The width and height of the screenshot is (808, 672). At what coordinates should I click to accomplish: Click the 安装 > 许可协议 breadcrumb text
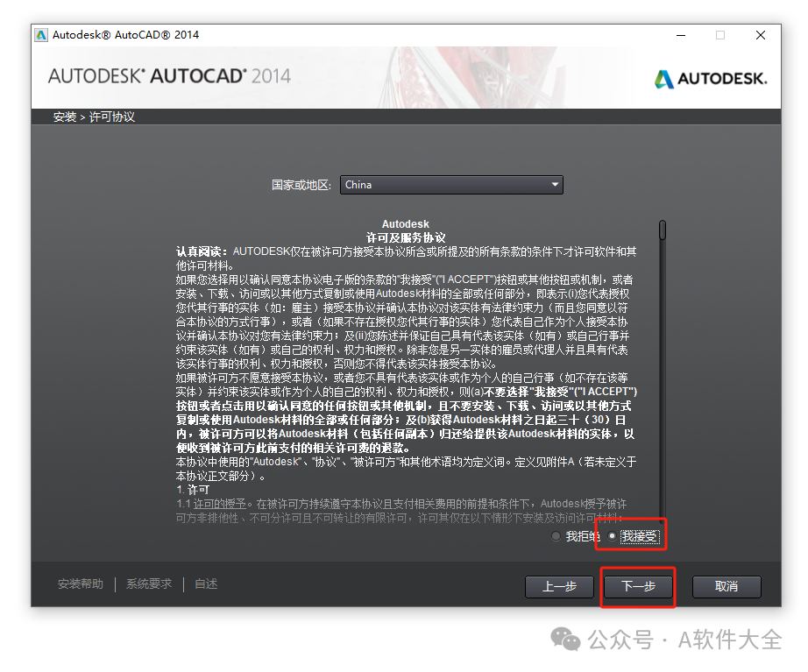(94, 117)
